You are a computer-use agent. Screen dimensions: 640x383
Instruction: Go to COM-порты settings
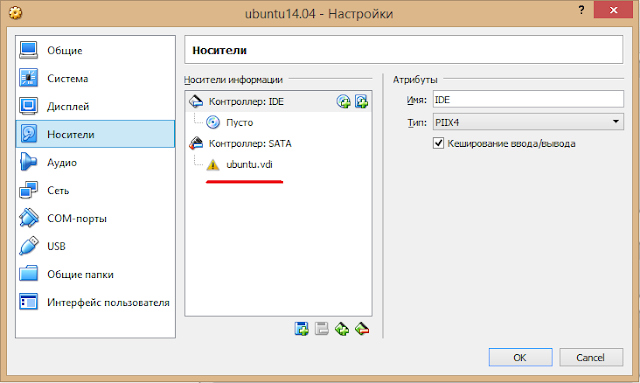[x=95, y=218]
